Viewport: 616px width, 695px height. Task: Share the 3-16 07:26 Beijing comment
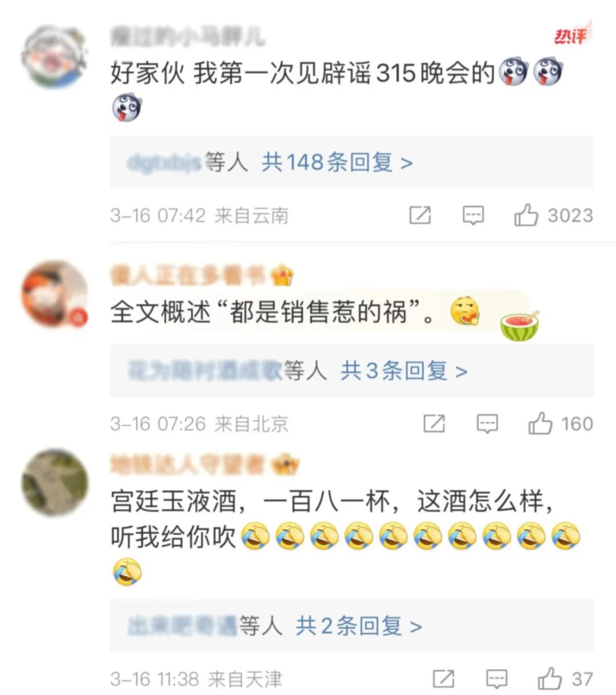(x=434, y=424)
